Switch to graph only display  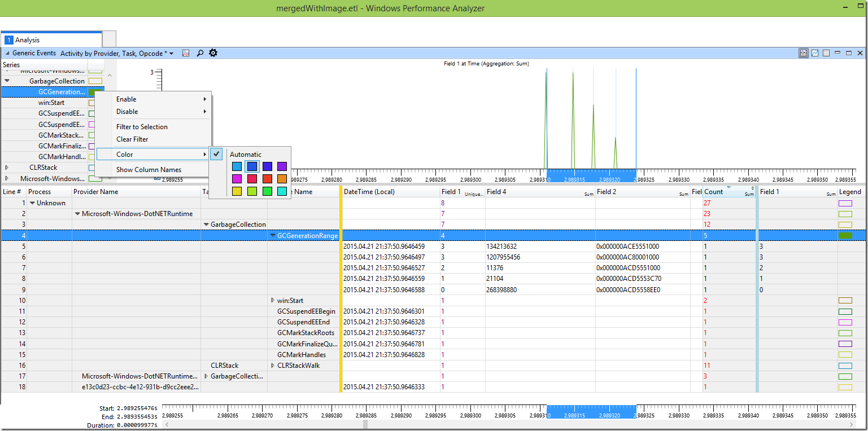click(815, 53)
